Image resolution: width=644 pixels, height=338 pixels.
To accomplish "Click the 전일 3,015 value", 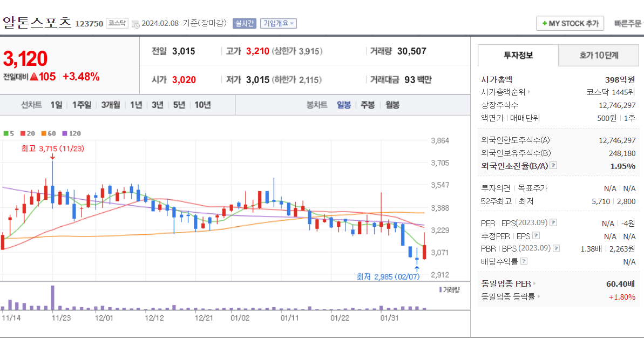I will 184,51.
